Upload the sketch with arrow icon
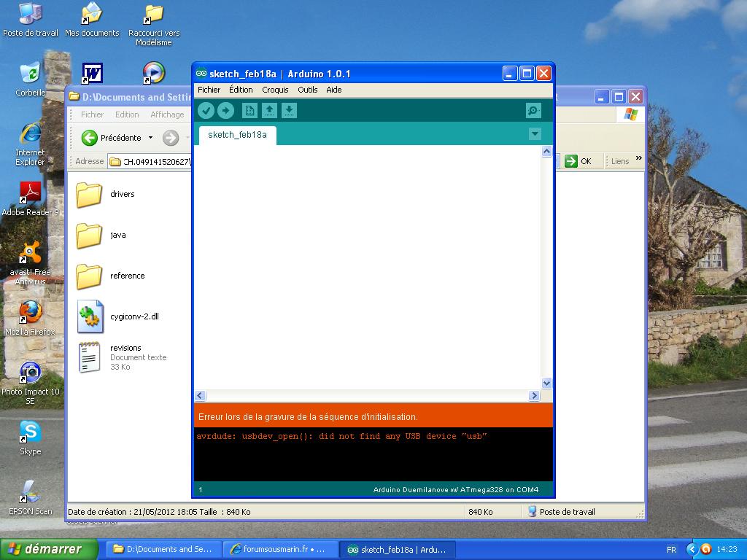The image size is (747, 560). [x=226, y=110]
